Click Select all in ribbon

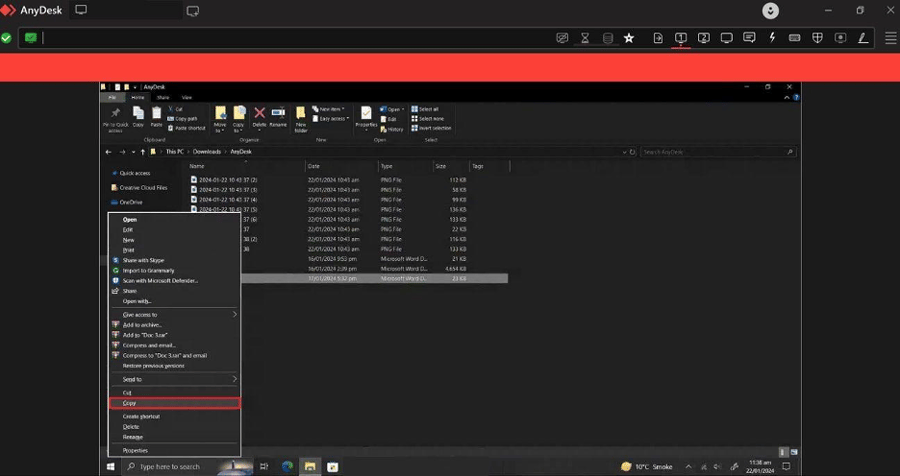425,109
